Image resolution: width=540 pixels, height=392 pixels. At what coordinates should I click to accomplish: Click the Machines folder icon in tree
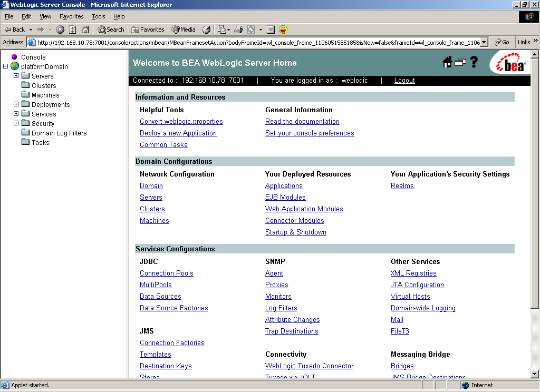pyautogui.click(x=25, y=94)
